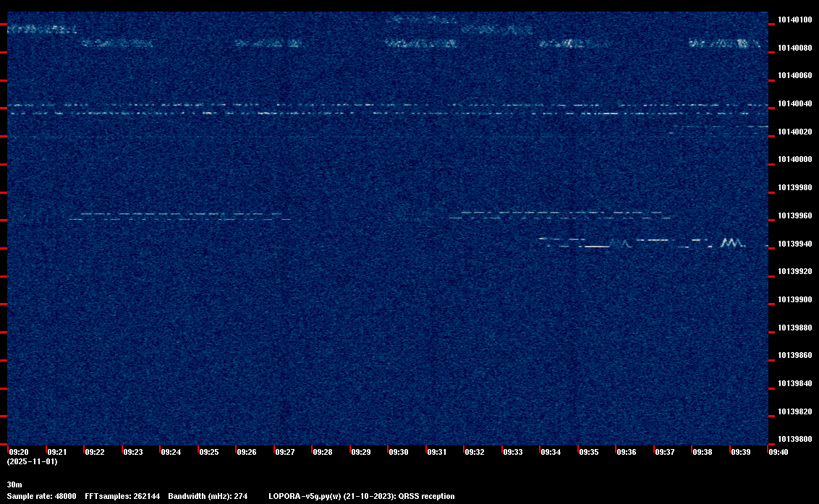This screenshot has height=504, width=819.
Task: Click the 30m band label
Action: click(14, 484)
